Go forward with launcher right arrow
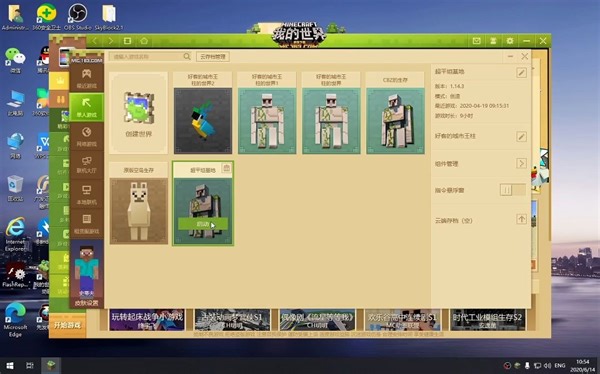The width and height of the screenshot is (600, 374). [x=111, y=41]
